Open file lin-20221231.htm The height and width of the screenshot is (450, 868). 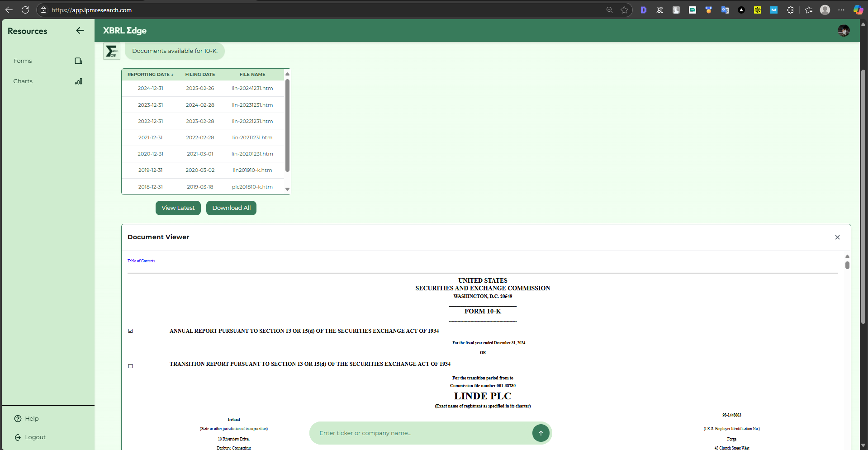point(252,121)
